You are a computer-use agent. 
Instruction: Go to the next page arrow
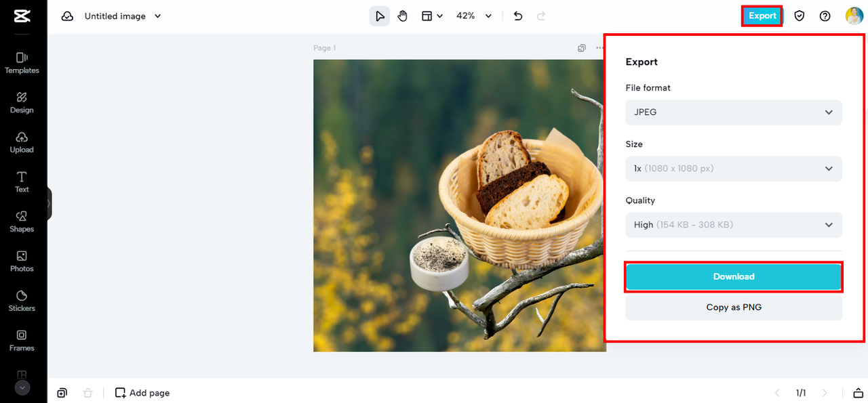point(825,393)
